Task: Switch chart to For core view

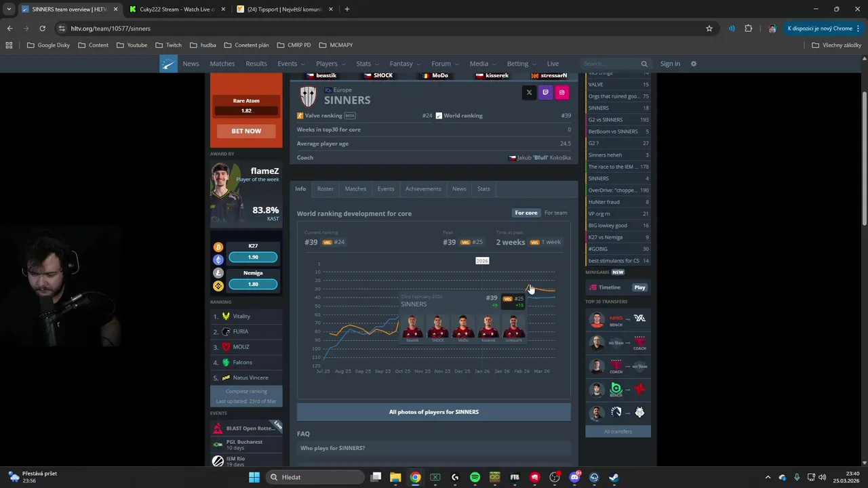Action: click(x=526, y=213)
